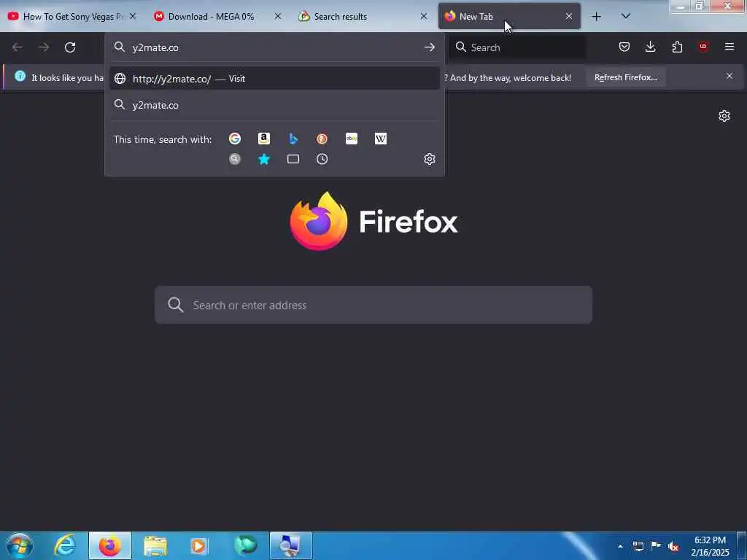Open the network tray icon

coord(638,547)
